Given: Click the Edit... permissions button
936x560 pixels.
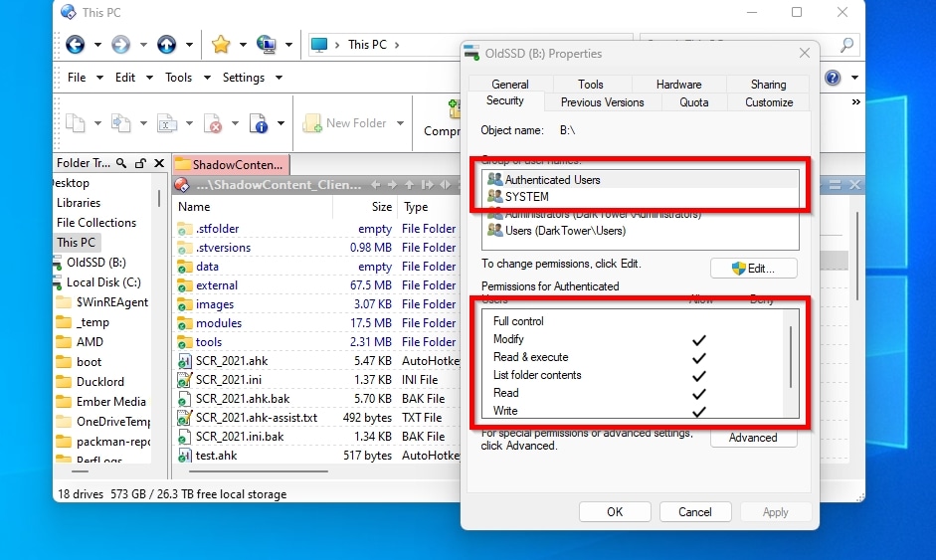Looking at the screenshot, I should pyautogui.click(x=753, y=269).
